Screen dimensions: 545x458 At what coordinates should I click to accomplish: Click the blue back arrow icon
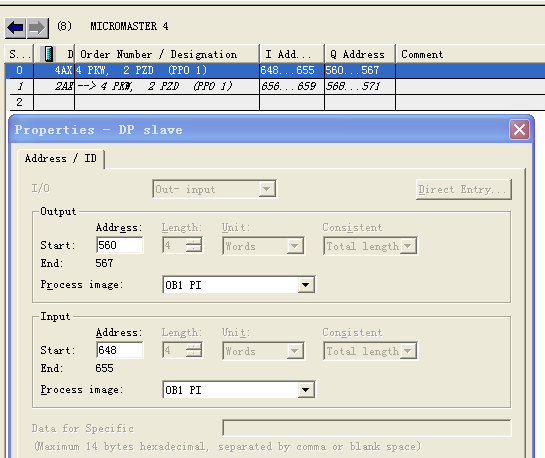[15, 27]
